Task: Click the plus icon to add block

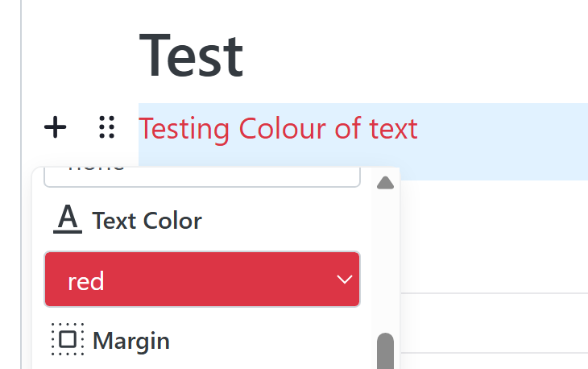Action: pyautogui.click(x=55, y=127)
